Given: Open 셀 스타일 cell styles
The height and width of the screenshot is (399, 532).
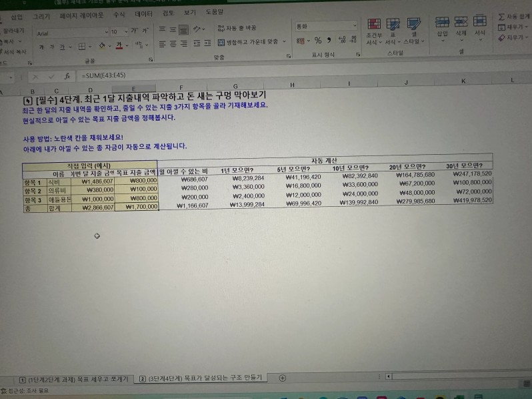Looking at the screenshot, I should [414, 31].
